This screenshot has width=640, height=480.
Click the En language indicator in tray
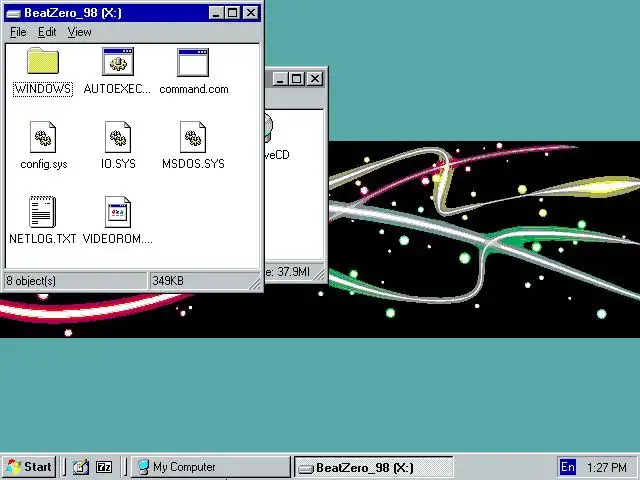click(568, 467)
